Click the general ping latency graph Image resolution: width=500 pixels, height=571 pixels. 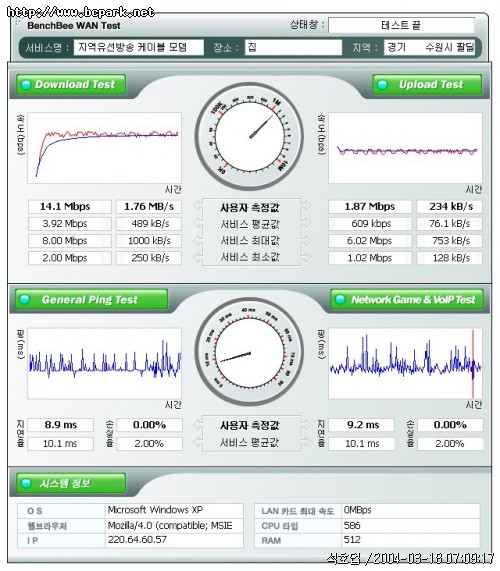coord(105,363)
